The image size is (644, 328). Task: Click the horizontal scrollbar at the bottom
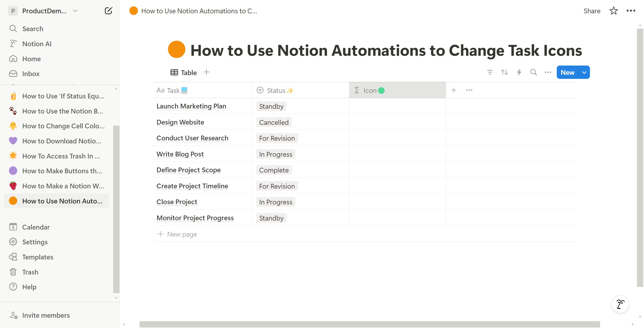point(370,324)
